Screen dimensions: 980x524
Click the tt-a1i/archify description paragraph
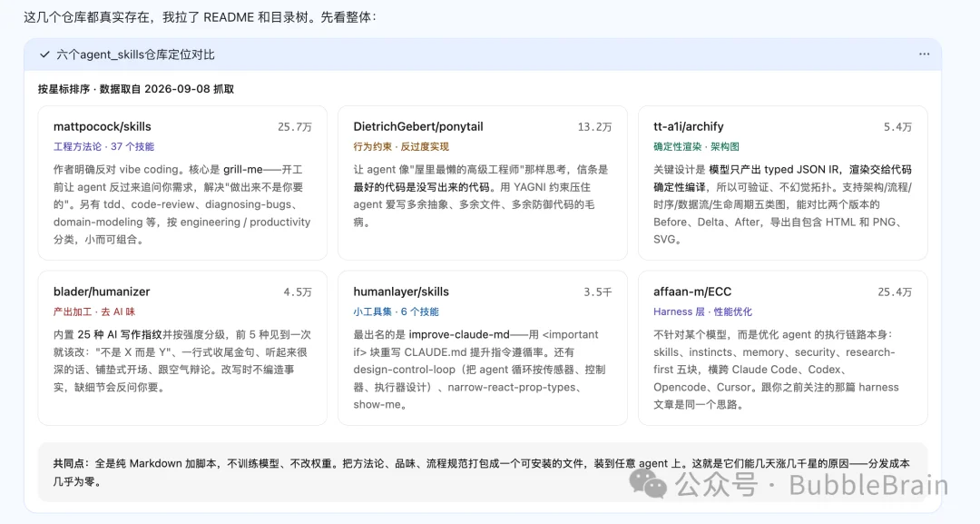tap(782, 204)
